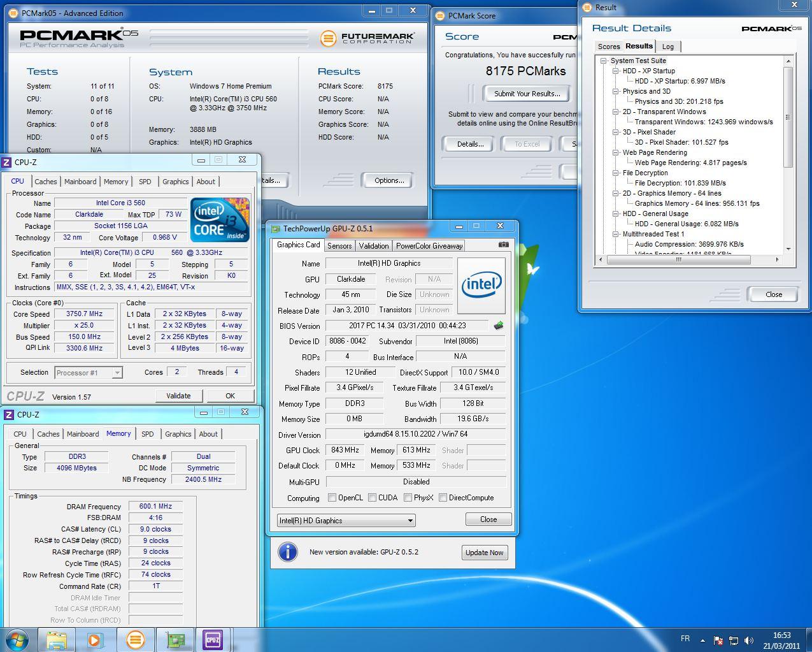Viewport: 812px width, 652px height.
Task: Click the blue info icon beside the GPU-Z update notice
Action: (287, 552)
